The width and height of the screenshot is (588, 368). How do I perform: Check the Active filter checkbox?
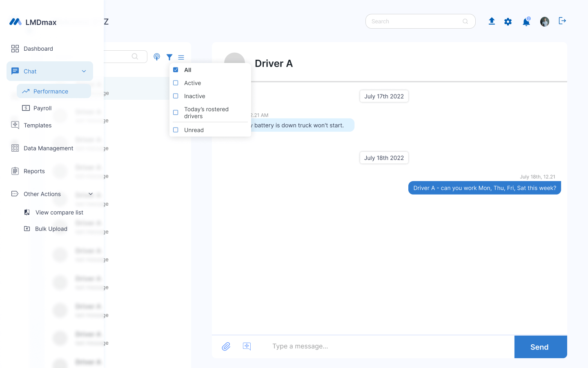(x=176, y=83)
